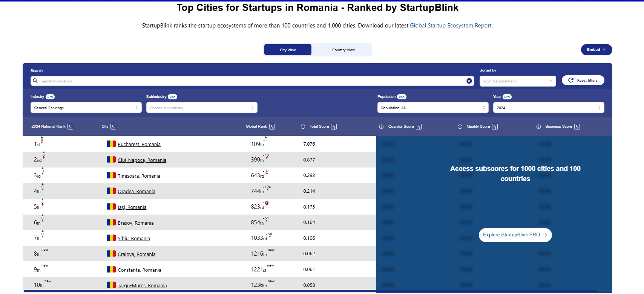Click the 1st national rank cell
Screen dimensions: 644x294
[x=37, y=144]
